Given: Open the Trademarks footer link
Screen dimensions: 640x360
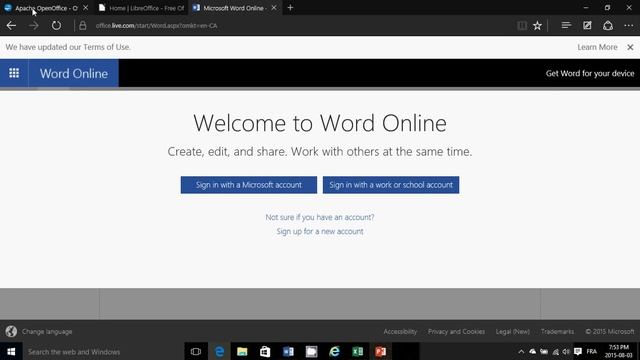Looking at the screenshot, I should tap(557, 331).
